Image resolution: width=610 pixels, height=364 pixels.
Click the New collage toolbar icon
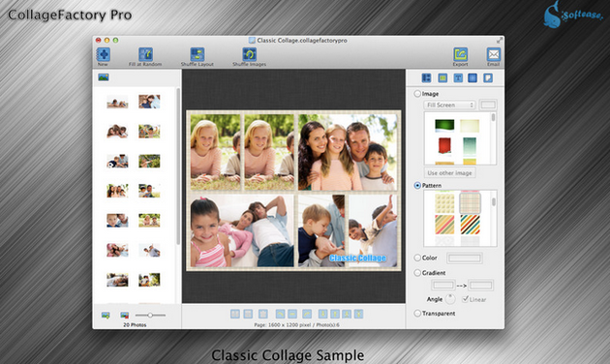click(x=103, y=54)
